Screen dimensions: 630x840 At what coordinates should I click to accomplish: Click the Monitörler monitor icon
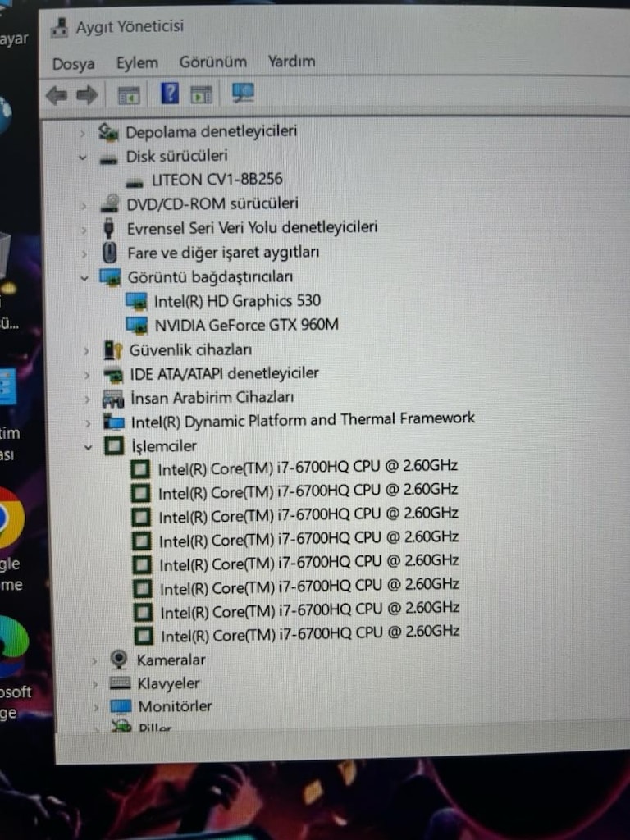(121, 706)
